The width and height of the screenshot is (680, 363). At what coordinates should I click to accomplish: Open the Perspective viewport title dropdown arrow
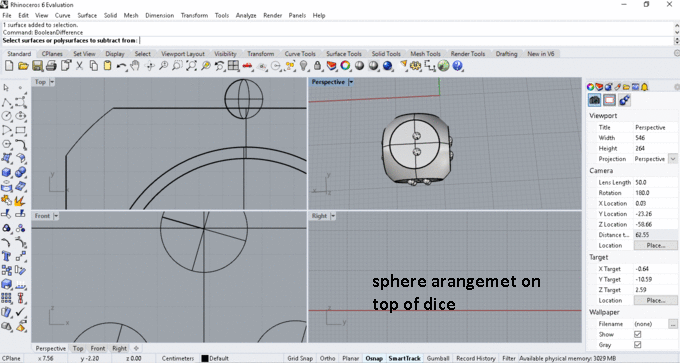click(351, 82)
